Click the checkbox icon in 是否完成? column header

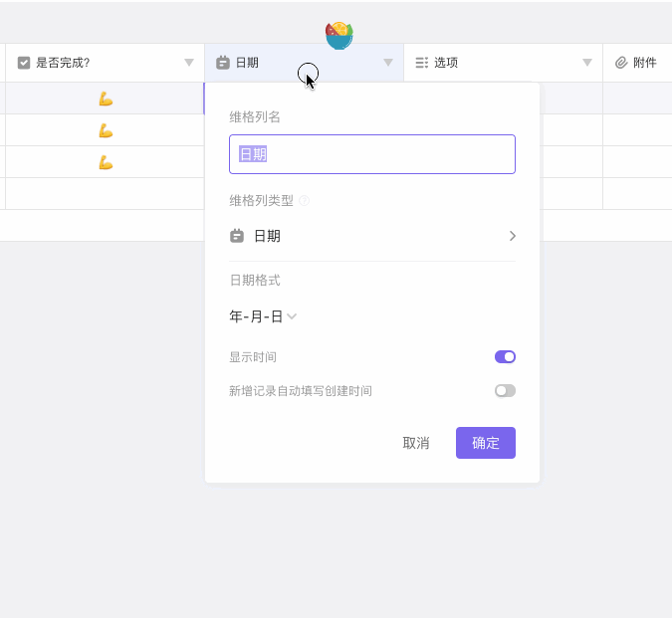coord(24,63)
